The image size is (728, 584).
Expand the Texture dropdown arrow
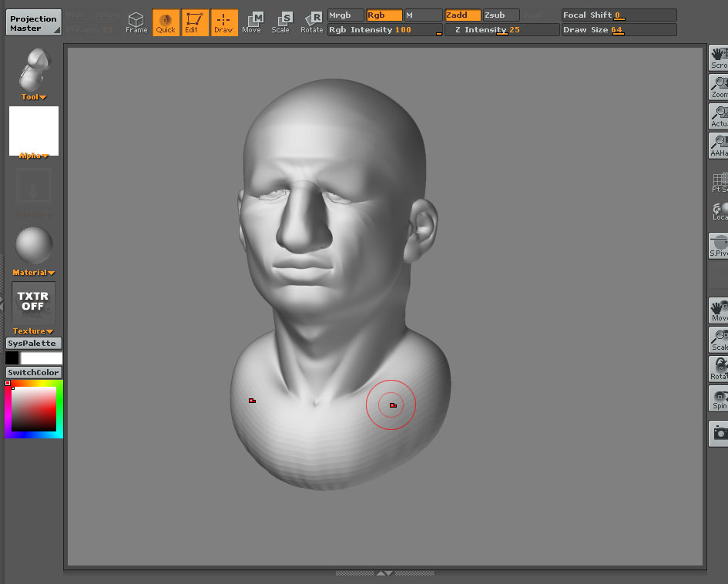pyautogui.click(x=49, y=331)
